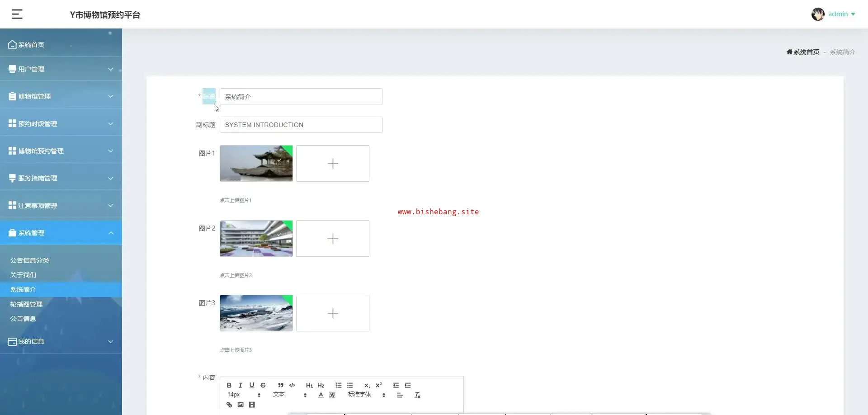
Task: Click the Y市博物馆预约平台 header title
Action: click(105, 15)
